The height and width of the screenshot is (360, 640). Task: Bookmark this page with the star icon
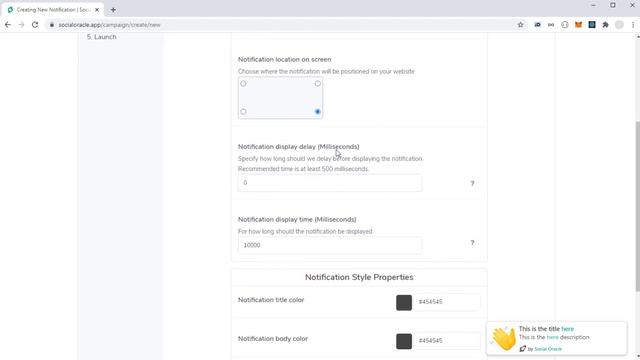pos(520,25)
